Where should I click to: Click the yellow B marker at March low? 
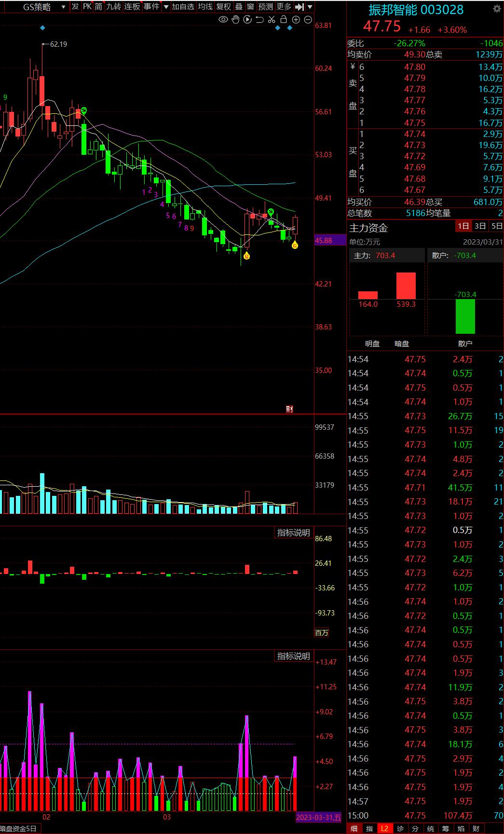246,256
